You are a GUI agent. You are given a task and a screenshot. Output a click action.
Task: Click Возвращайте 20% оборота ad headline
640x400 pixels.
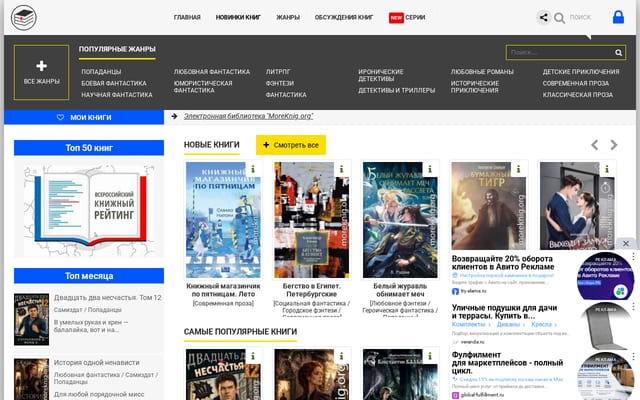[503, 262]
